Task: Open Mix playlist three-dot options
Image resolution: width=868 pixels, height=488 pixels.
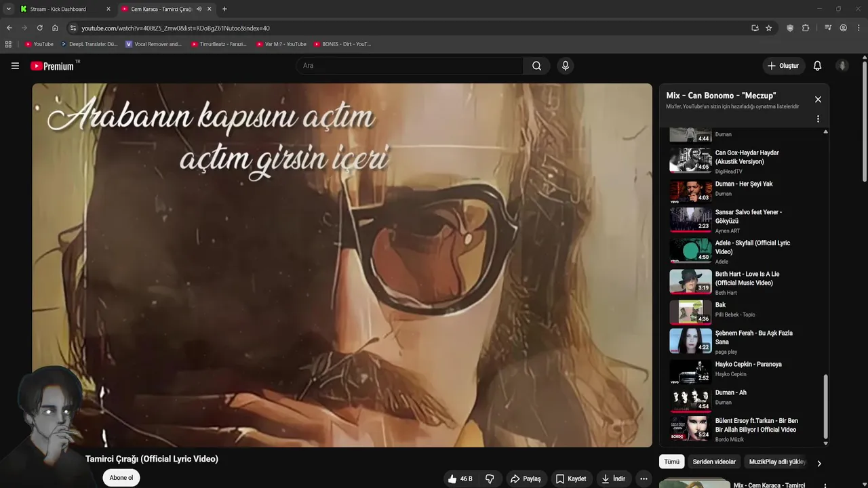Action: [x=818, y=119]
